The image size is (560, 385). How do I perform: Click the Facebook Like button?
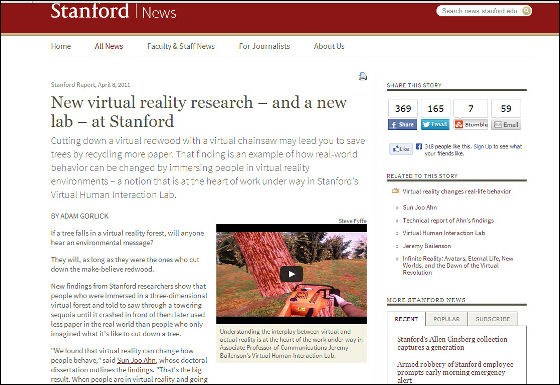point(401,149)
